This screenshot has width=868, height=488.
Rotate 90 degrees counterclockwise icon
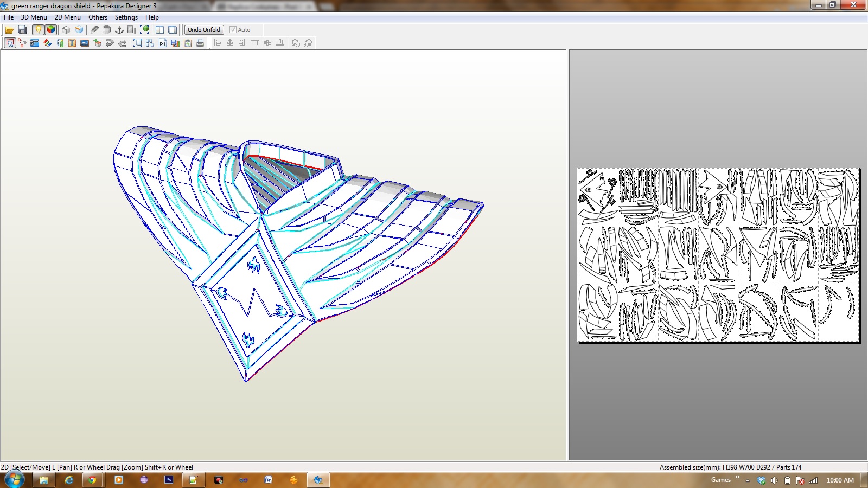pos(296,43)
